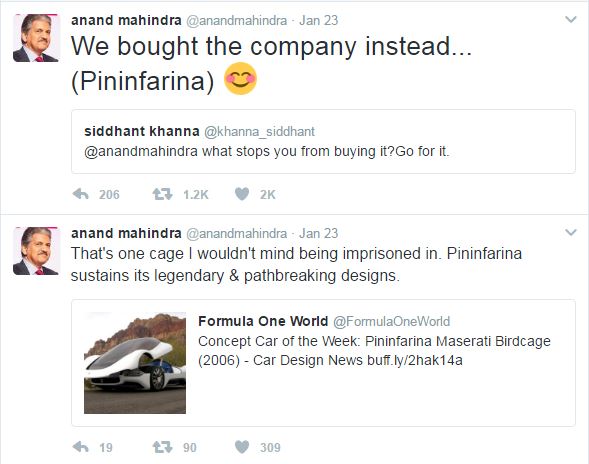Viewport: 589px width, 464px height.
Task: Open anand mahindra avatar on second tweet
Action: pos(36,251)
